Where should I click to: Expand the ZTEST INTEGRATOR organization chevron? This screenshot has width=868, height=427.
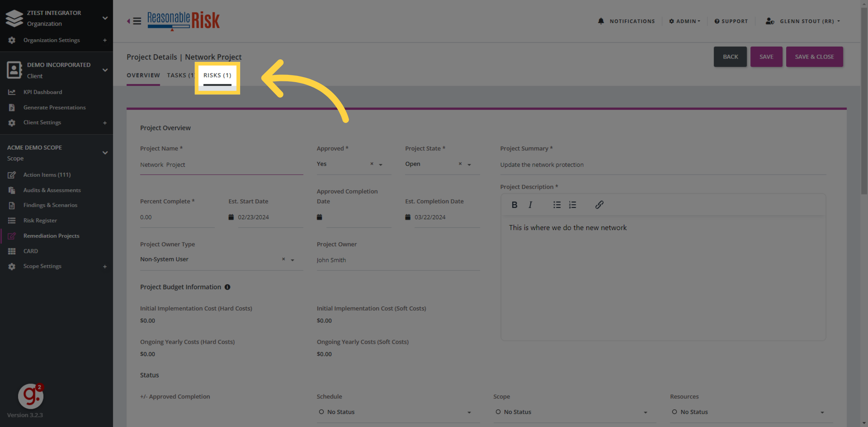105,18
